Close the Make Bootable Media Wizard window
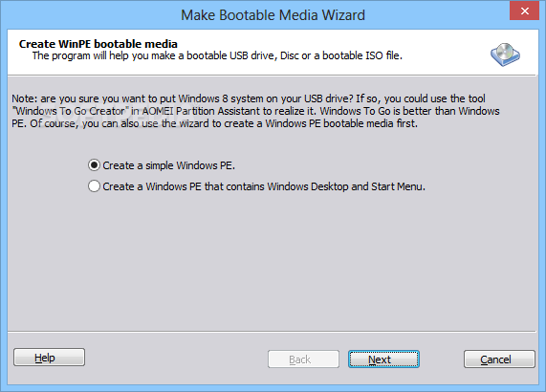This screenshot has height=392, width=546. click(524, 11)
